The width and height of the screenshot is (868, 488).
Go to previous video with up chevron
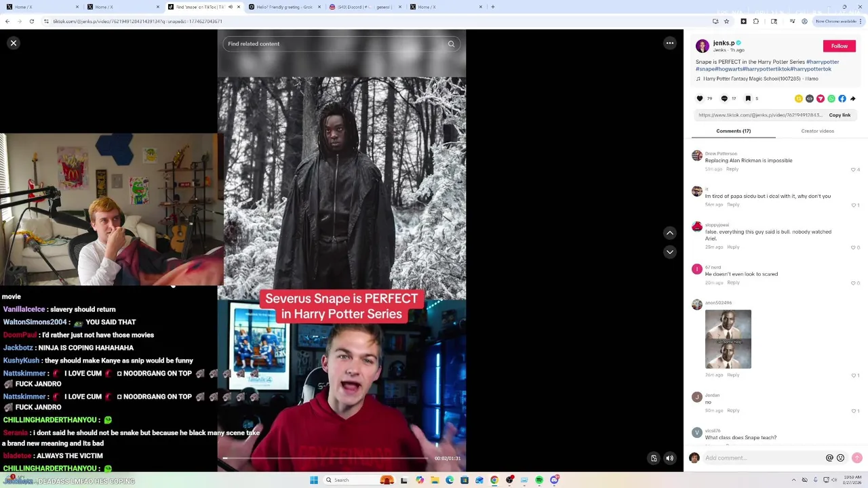[669, 233]
